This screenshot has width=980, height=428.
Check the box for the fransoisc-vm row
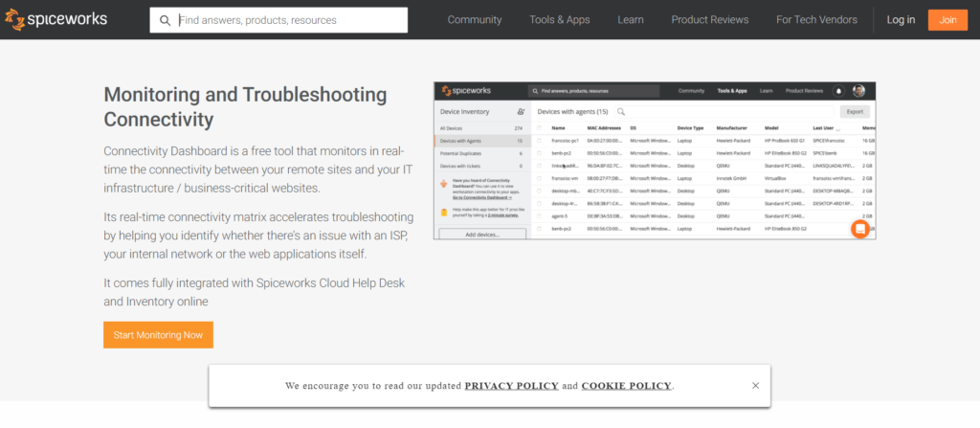coord(540,178)
